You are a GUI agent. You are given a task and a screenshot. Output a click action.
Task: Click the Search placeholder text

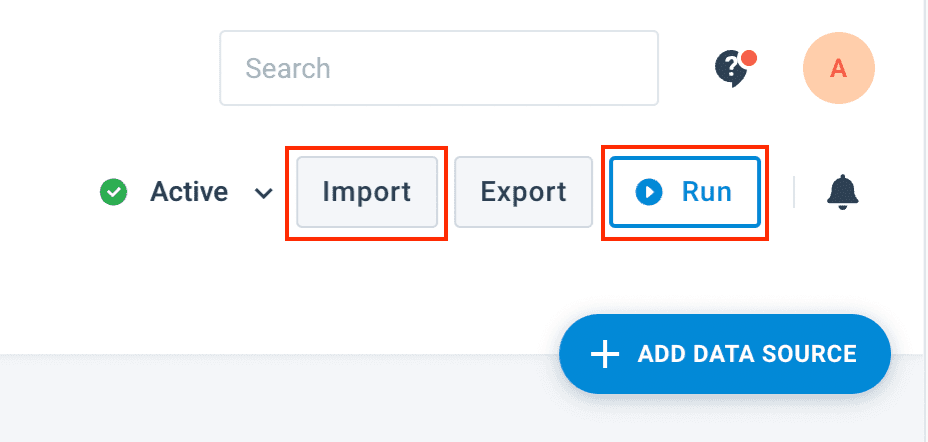288,69
